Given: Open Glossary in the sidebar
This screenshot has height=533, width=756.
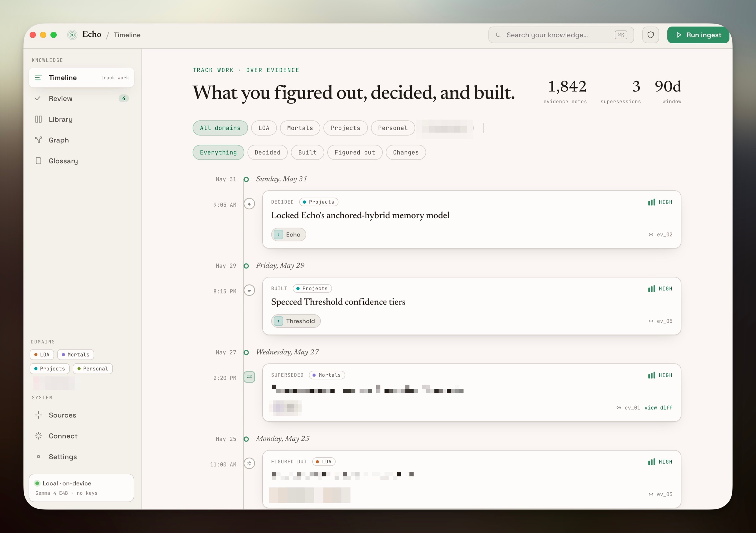Looking at the screenshot, I should click(81, 161).
